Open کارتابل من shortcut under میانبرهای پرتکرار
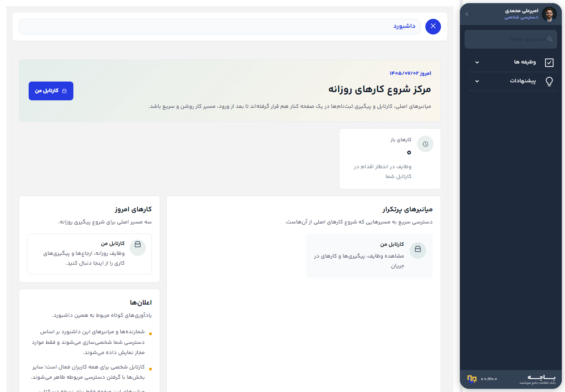 point(369,256)
